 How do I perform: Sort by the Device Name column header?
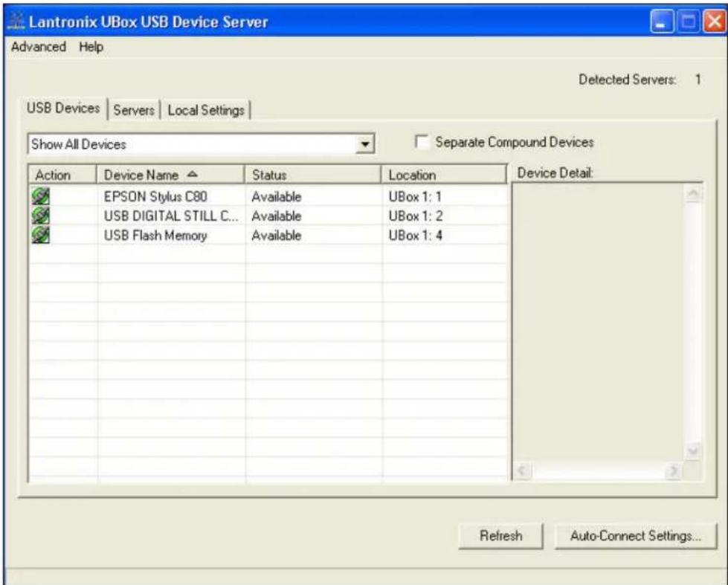pyautogui.click(x=170, y=175)
